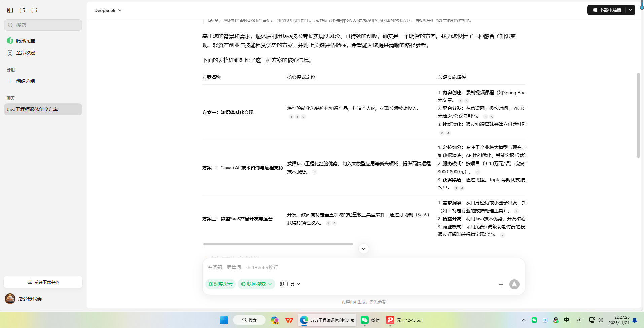
Task: Click the 腾讯元宝 green logo icon
Action: (x=10, y=40)
